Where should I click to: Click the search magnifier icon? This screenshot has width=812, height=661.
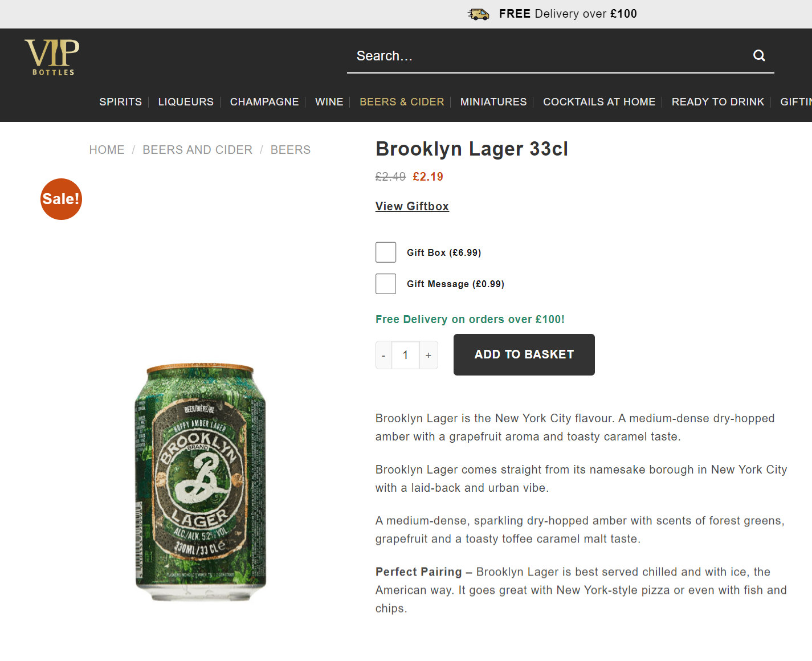759,55
